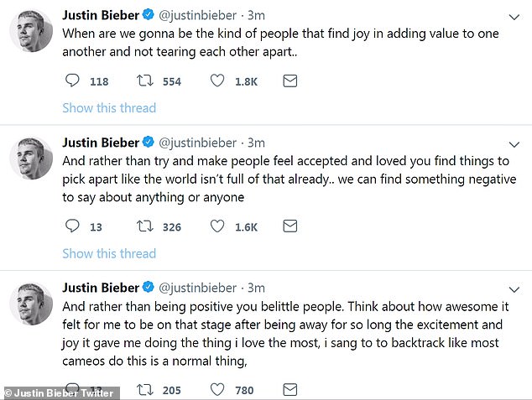Open the @justinbieber handle on second tweet
This screenshot has height=400, width=532.
[198, 143]
